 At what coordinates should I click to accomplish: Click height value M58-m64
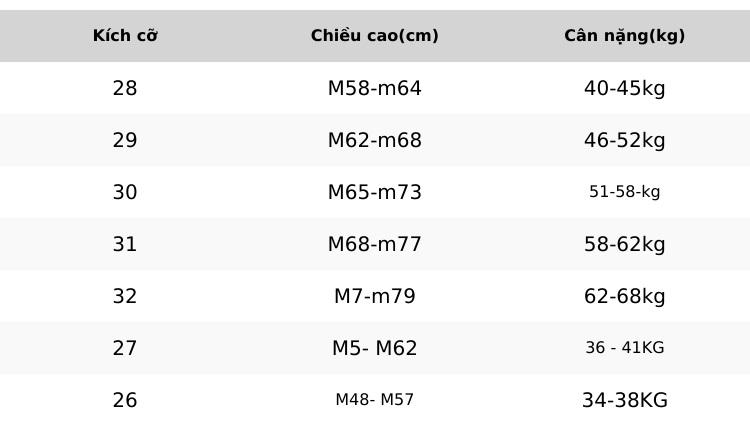click(x=375, y=88)
